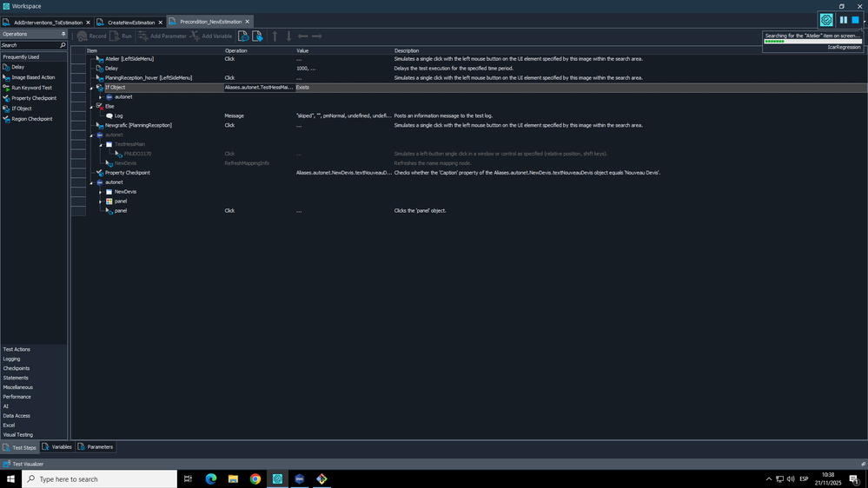Select the Log step under Else
This screenshot has height=488, width=868.
[x=118, y=116]
